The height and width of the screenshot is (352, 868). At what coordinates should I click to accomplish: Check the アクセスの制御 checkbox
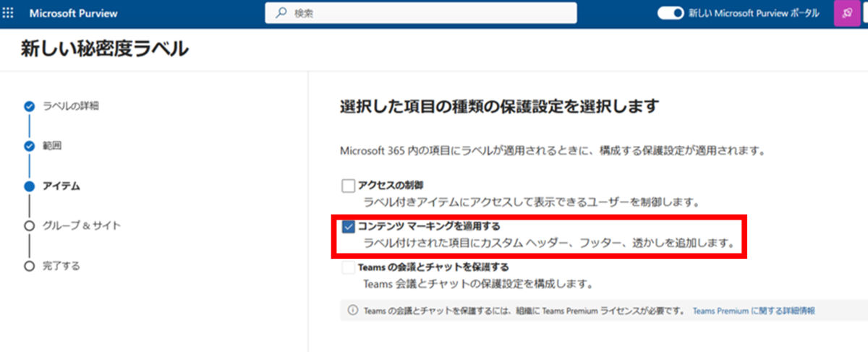tap(349, 186)
